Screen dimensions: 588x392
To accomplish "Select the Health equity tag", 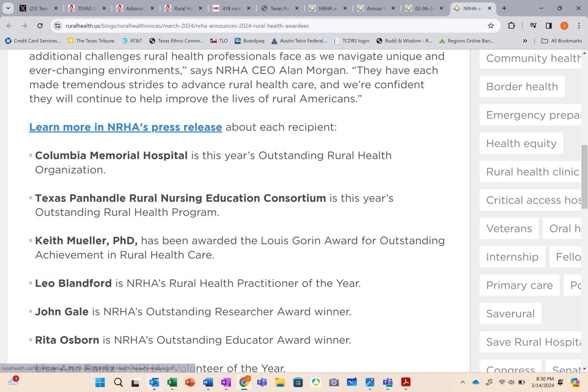I will point(521,144).
